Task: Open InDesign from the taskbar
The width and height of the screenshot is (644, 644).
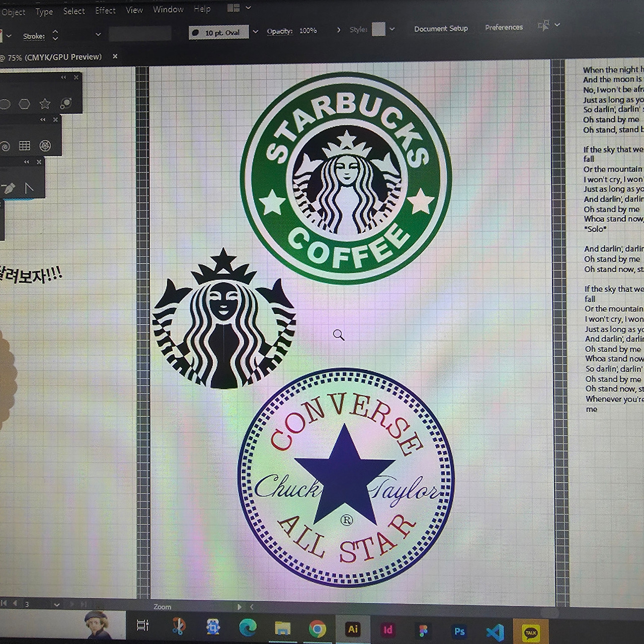Action: tap(388, 630)
